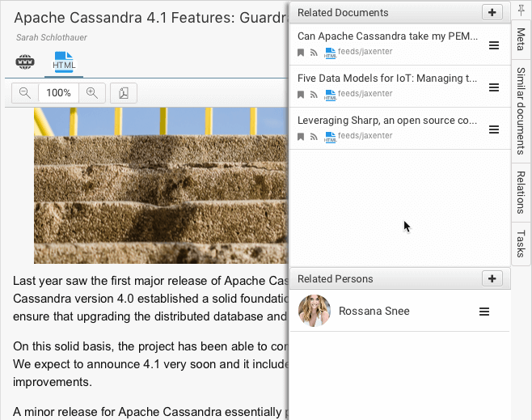Open menu for 'Leveraging Sharp' document
Screen dimensions: 532x420
pos(494,129)
